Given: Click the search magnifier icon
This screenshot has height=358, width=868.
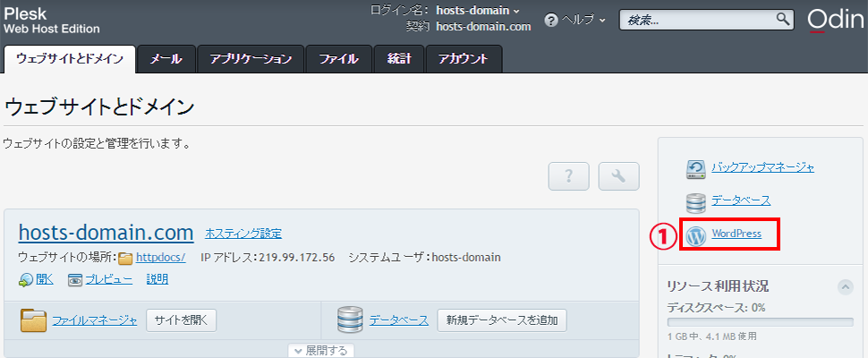Looking at the screenshot, I should pyautogui.click(x=782, y=19).
